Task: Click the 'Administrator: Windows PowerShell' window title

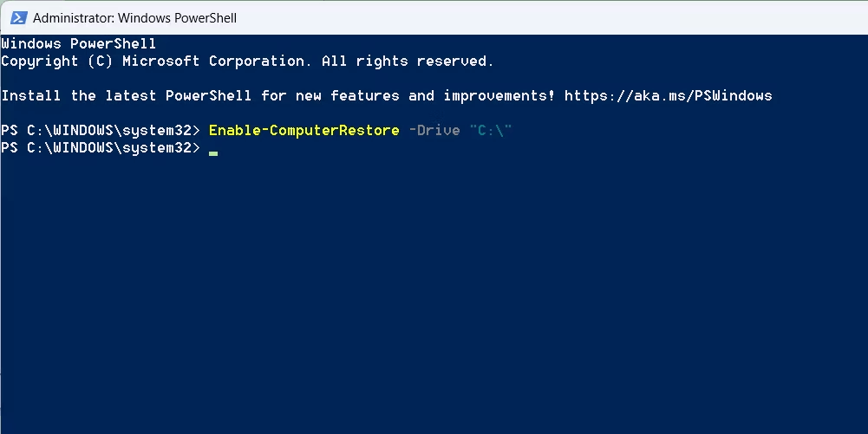Action: click(x=135, y=17)
